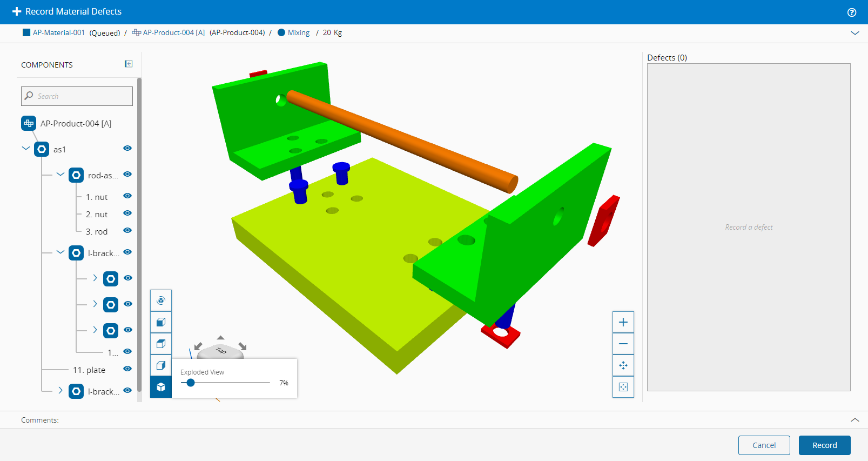
Task: Click the Exploded View slider handle
Action: click(x=191, y=383)
